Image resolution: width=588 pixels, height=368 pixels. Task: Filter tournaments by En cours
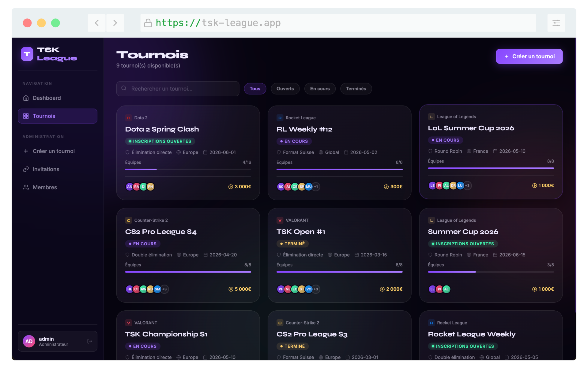pos(320,89)
